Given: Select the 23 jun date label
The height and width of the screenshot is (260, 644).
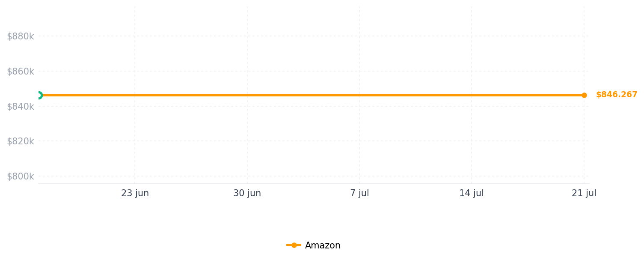Looking at the screenshot, I should pyautogui.click(x=135, y=193).
